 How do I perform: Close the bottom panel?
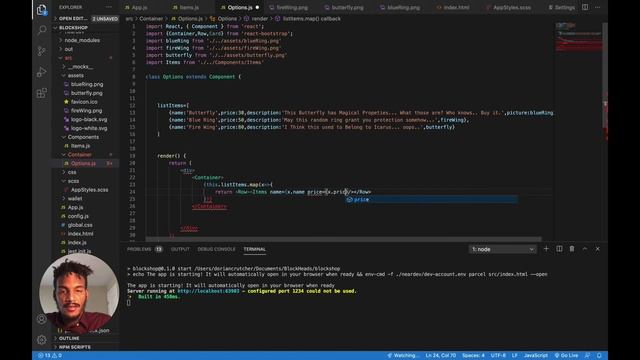pyautogui.click(x=598, y=249)
